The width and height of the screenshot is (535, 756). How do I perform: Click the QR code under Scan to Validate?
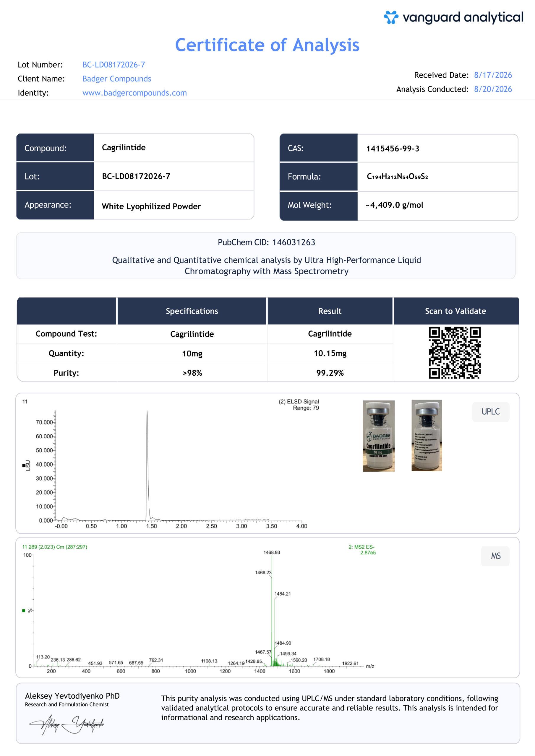(x=455, y=353)
